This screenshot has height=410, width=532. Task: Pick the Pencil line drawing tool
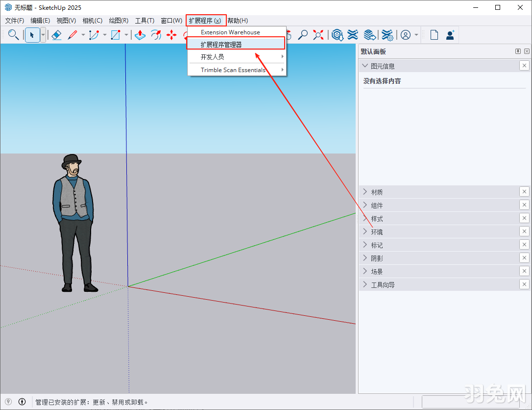[73, 35]
